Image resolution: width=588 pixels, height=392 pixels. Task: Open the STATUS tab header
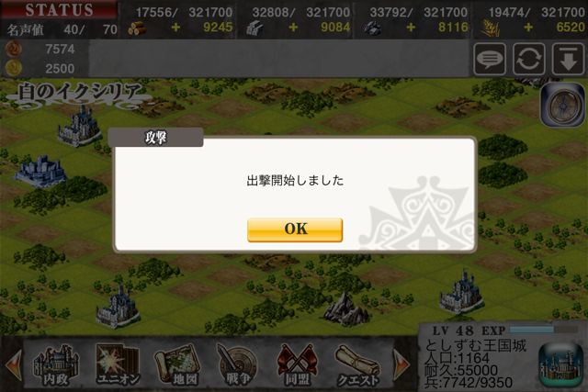click(x=59, y=10)
